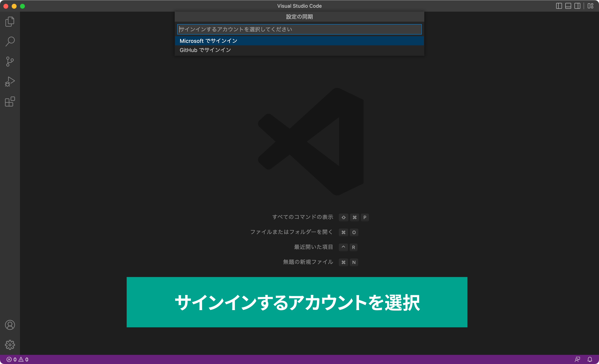
Task: Click the green fullscreen window button
Action: (x=22, y=6)
